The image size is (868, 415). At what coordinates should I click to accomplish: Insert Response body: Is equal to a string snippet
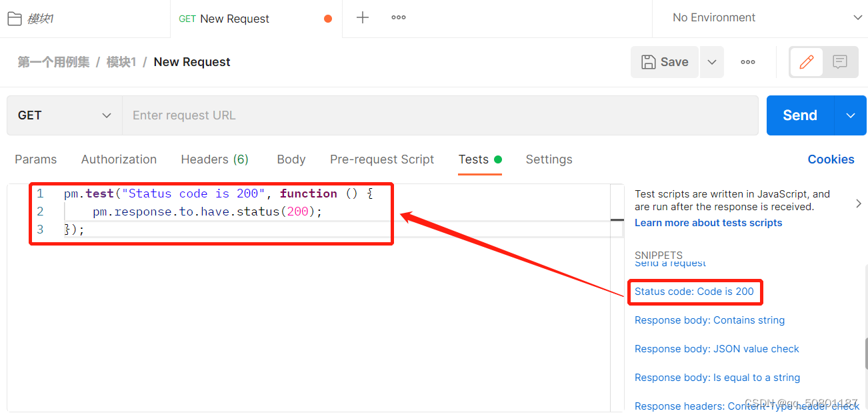point(717,378)
